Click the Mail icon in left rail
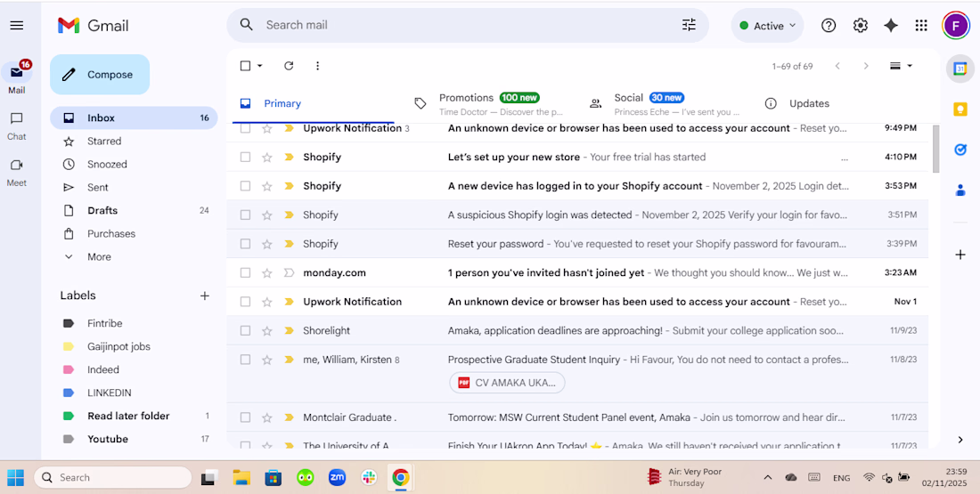This screenshot has width=980, height=494. click(17, 73)
